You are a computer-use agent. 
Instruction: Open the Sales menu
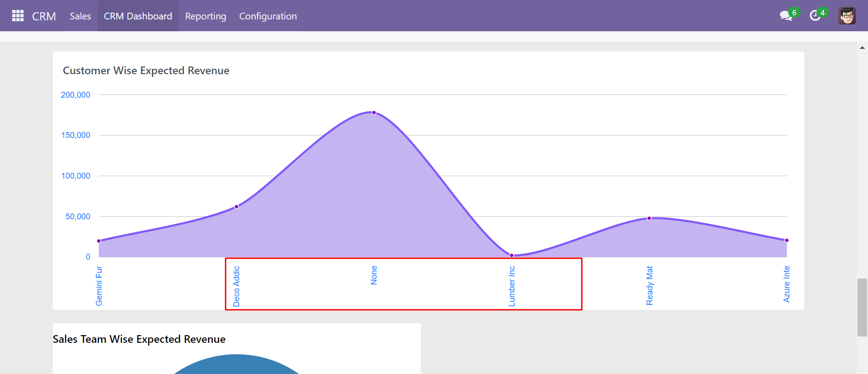click(80, 16)
